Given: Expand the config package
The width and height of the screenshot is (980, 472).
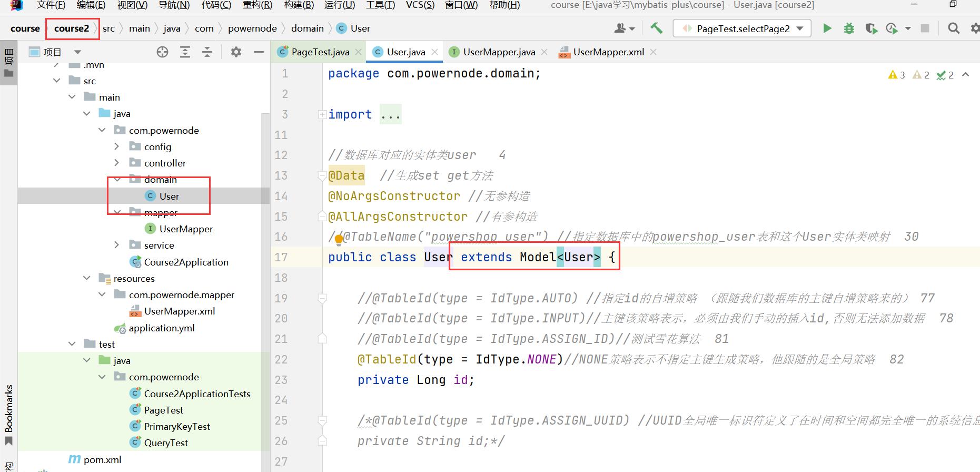Looking at the screenshot, I should (116, 146).
